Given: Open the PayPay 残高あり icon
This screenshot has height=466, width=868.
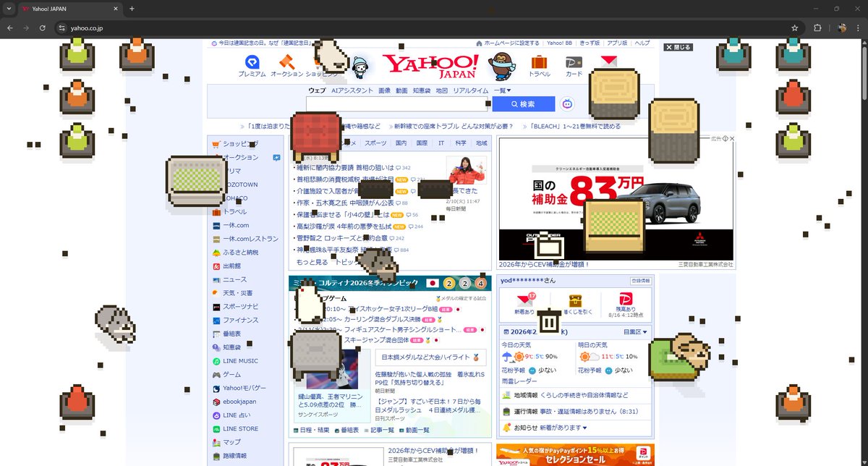Looking at the screenshot, I should coord(627,304).
